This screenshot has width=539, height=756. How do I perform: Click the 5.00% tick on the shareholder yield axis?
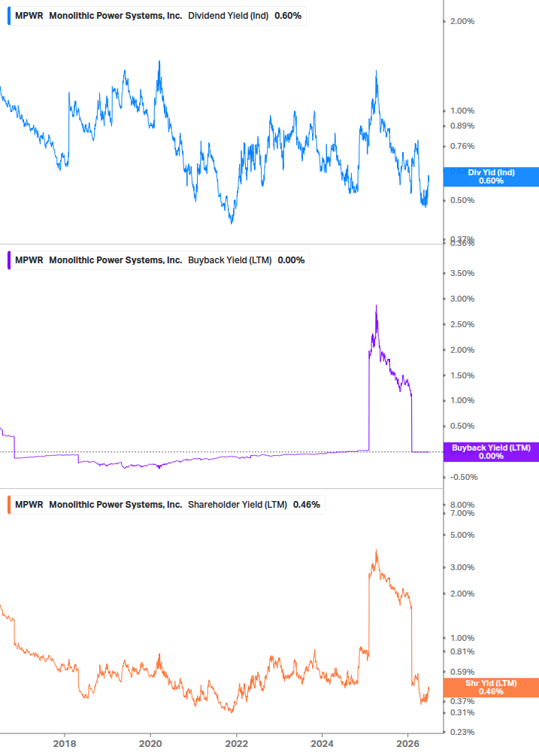462,535
